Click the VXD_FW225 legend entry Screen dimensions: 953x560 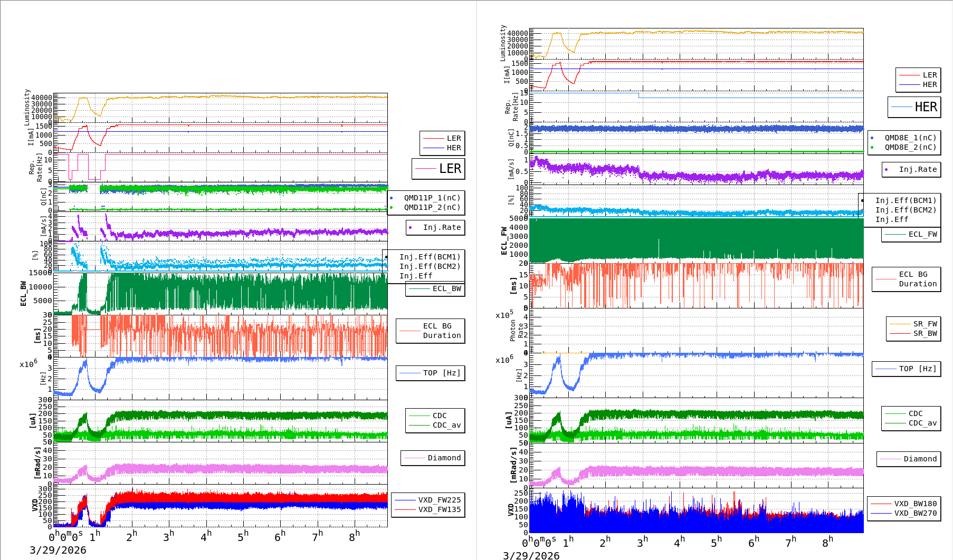point(439,500)
